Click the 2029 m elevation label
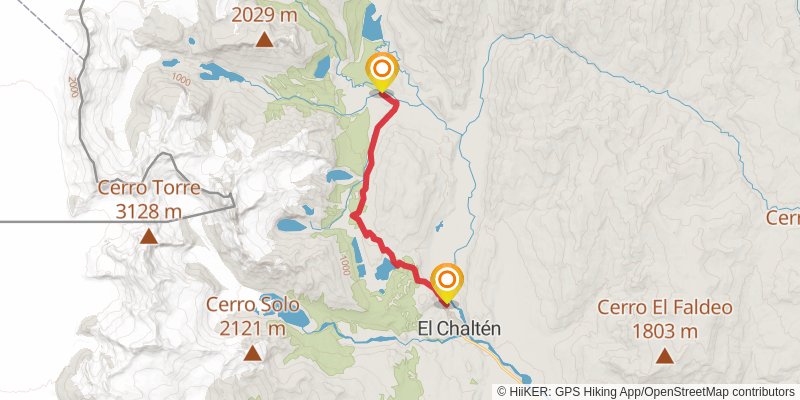 (264, 15)
